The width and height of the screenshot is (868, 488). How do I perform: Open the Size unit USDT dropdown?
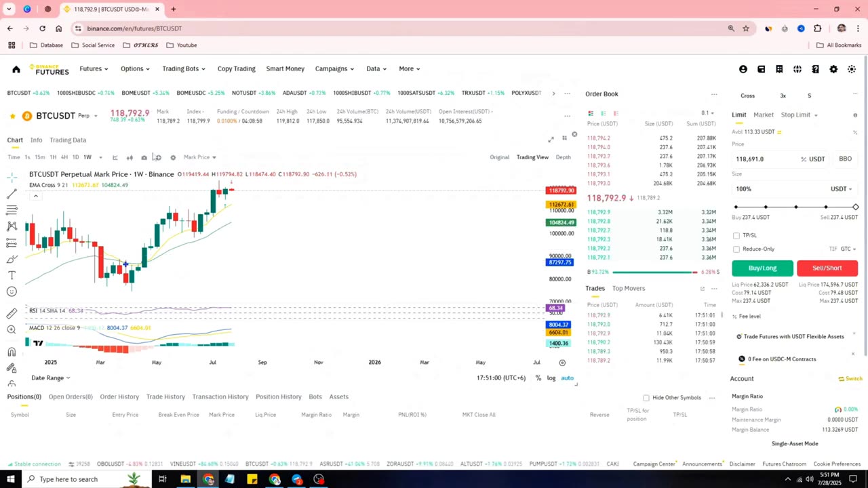pos(842,189)
